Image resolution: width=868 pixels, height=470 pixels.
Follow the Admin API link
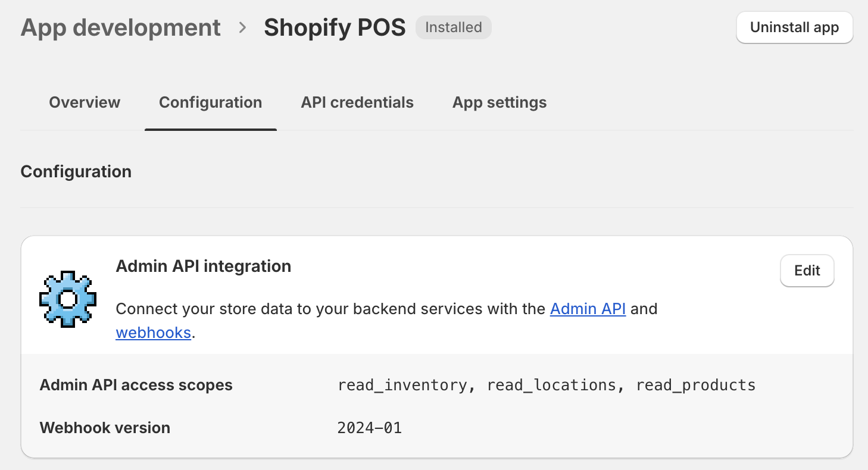pyautogui.click(x=588, y=309)
